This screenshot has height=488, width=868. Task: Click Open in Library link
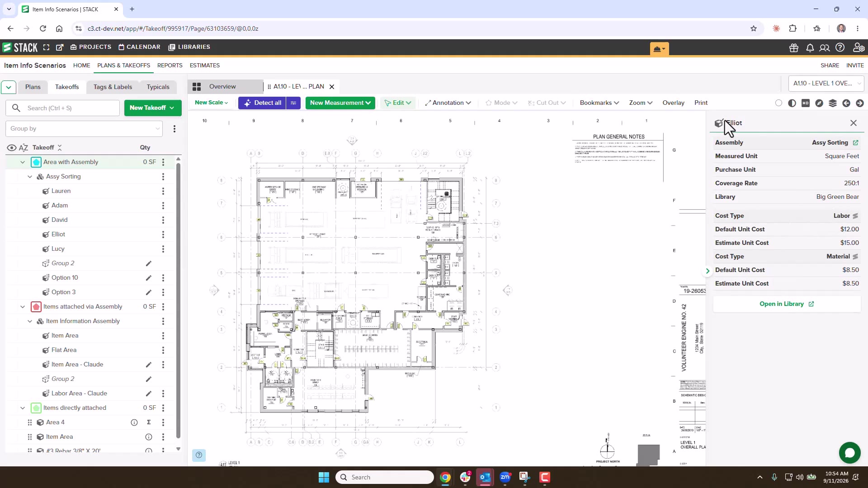tap(787, 304)
